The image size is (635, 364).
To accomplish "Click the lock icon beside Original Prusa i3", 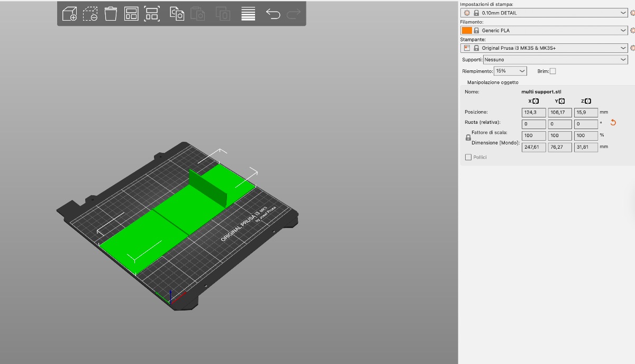I will click(x=476, y=48).
